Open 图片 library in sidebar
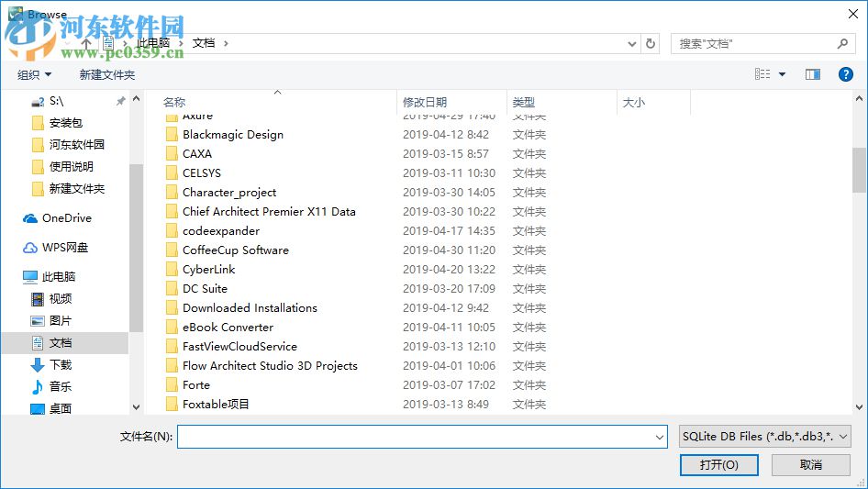The width and height of the screenshot is (868, 489). (61, 320)
